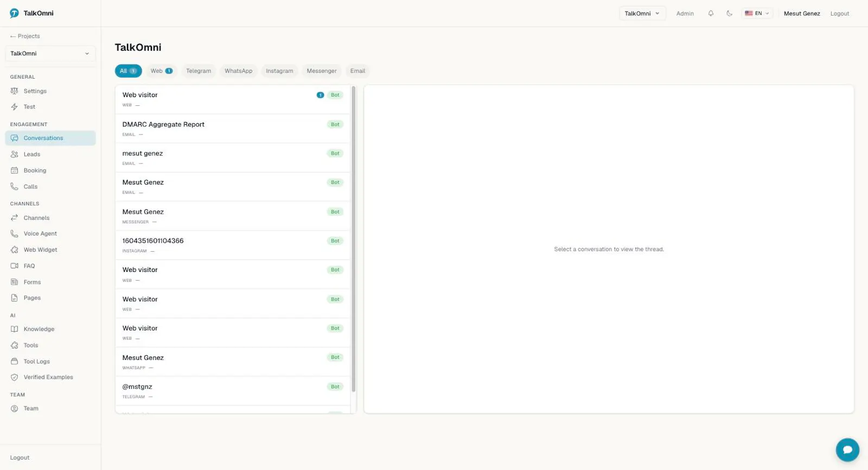Switch to the Messenger filter tab
The image size is (868, 470).
click(x=322, y=71)
